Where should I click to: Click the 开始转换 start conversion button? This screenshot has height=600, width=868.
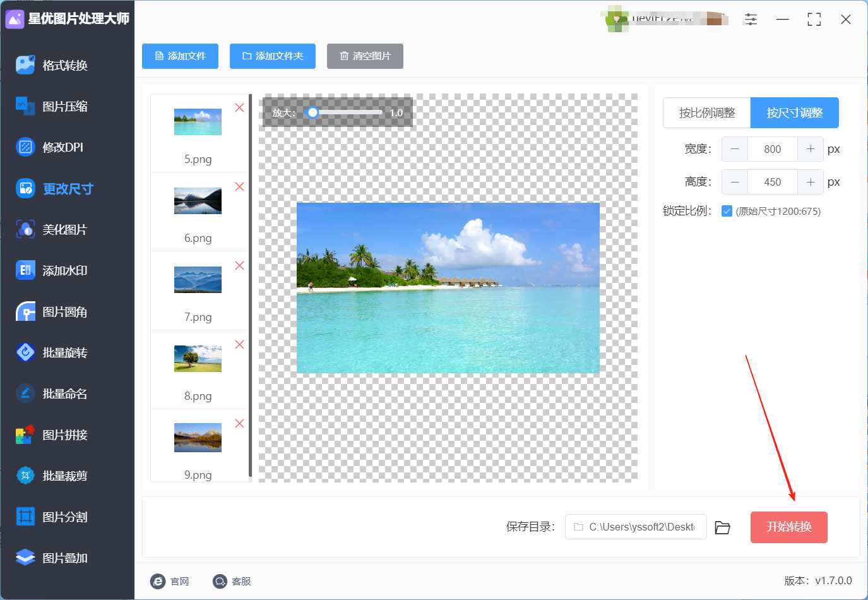coord(789,527)
